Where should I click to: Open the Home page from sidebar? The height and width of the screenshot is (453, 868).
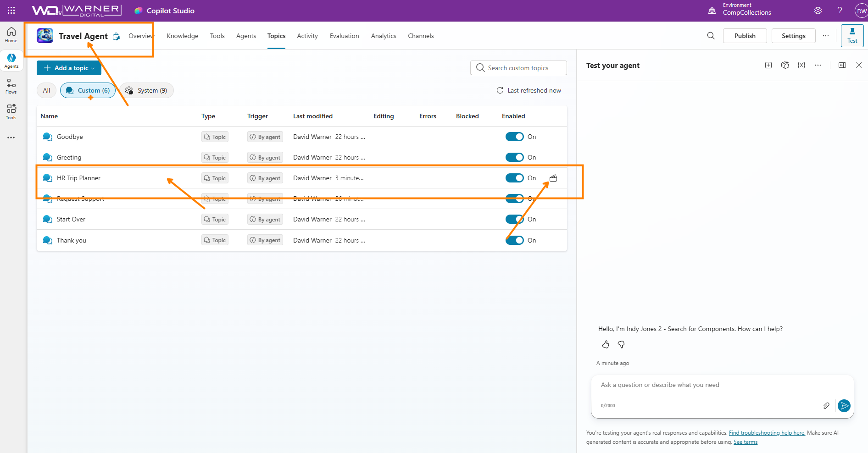tap(11, 34)
